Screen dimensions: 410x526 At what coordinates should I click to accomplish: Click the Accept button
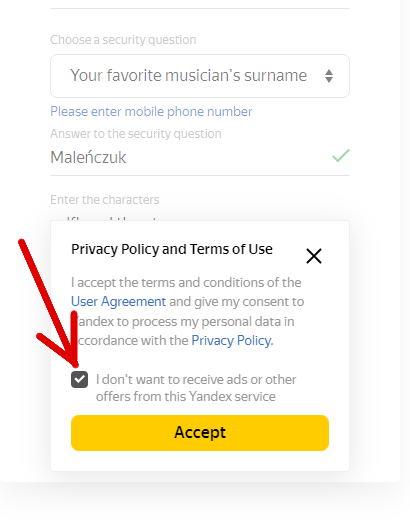200,433
